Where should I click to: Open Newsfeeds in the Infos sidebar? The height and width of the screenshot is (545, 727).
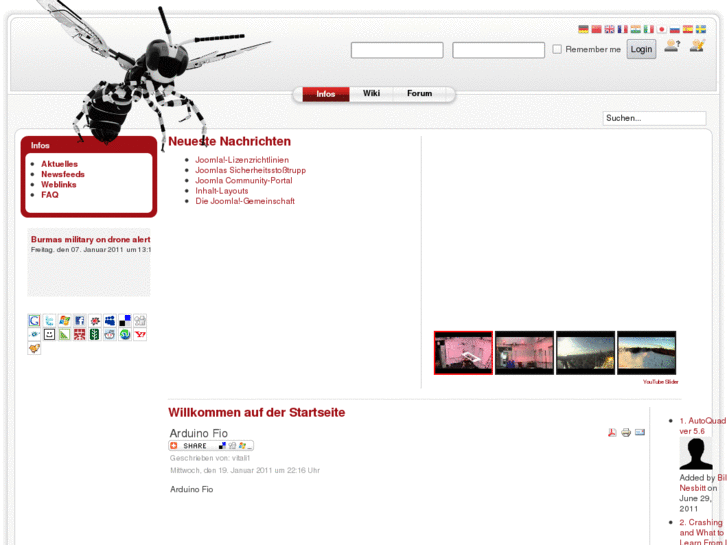(x=63, y=174)
